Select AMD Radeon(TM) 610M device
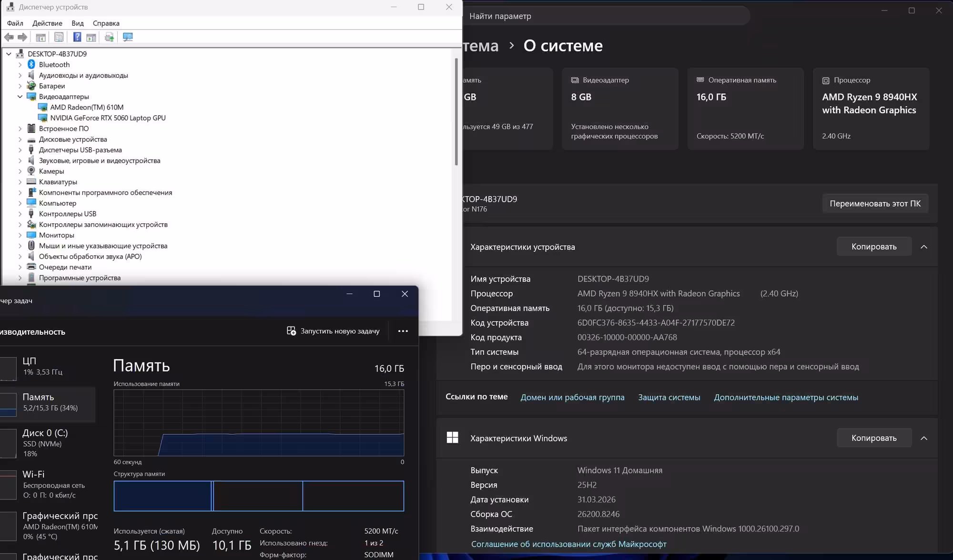953x560 pixels. (x=87, y=107)
